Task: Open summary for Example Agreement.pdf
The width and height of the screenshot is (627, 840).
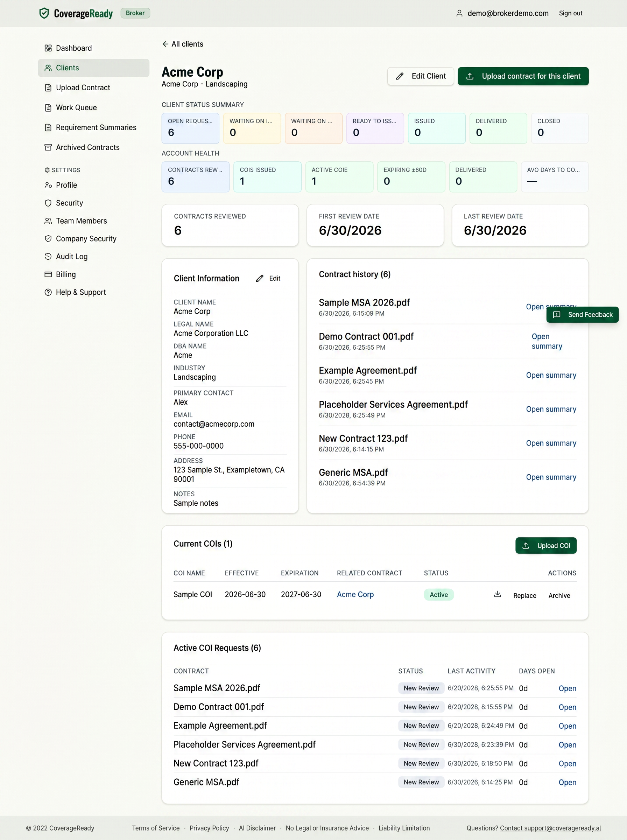Action: (551, 376)
